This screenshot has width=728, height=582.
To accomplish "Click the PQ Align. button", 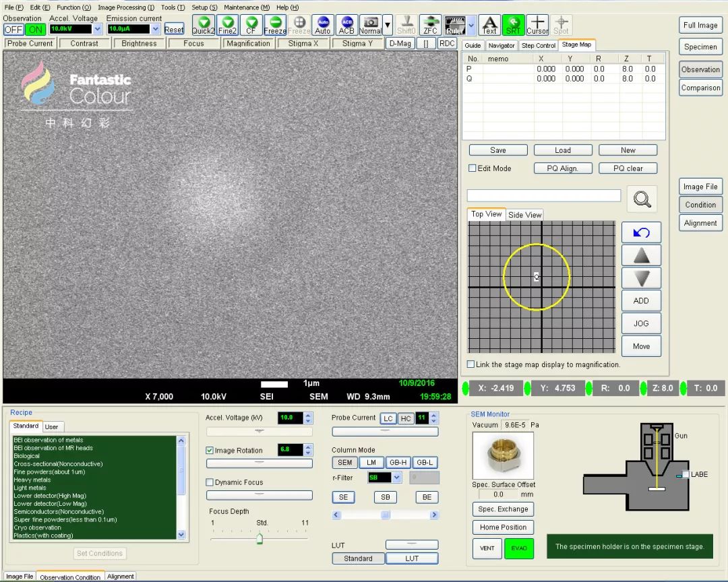I will (562, 168).
